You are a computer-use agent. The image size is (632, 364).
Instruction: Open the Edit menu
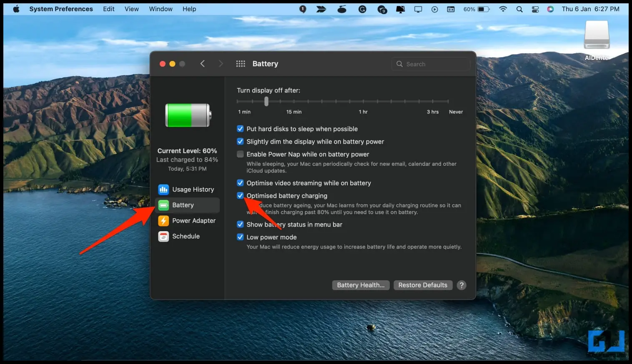(109, 9)
